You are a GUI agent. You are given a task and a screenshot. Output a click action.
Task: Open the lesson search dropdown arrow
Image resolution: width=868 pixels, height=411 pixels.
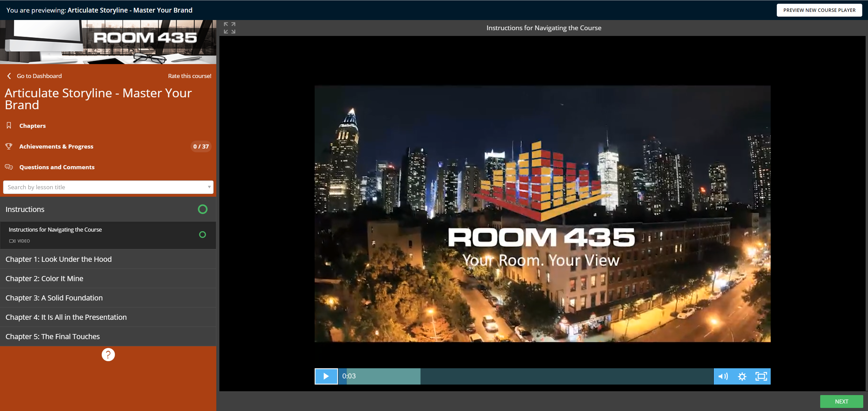click(x=209, y=187)
